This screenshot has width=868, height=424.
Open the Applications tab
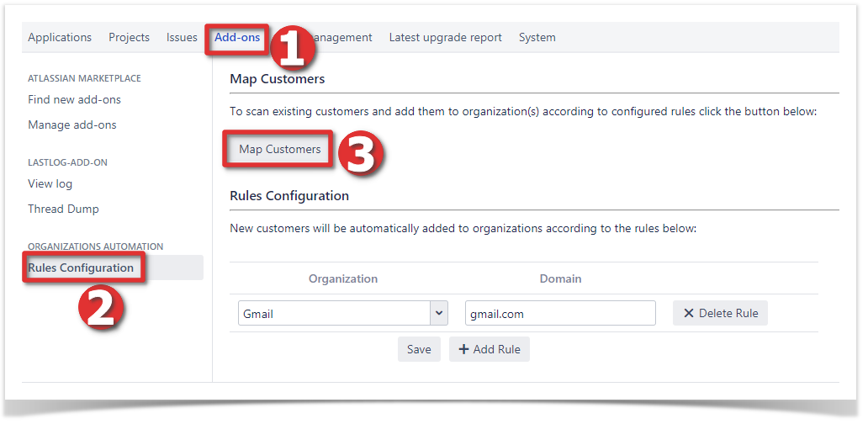click(60, 37)
